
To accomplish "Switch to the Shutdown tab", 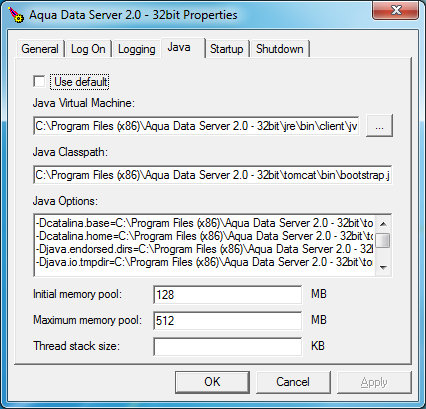I will click(x=280, y=49).
